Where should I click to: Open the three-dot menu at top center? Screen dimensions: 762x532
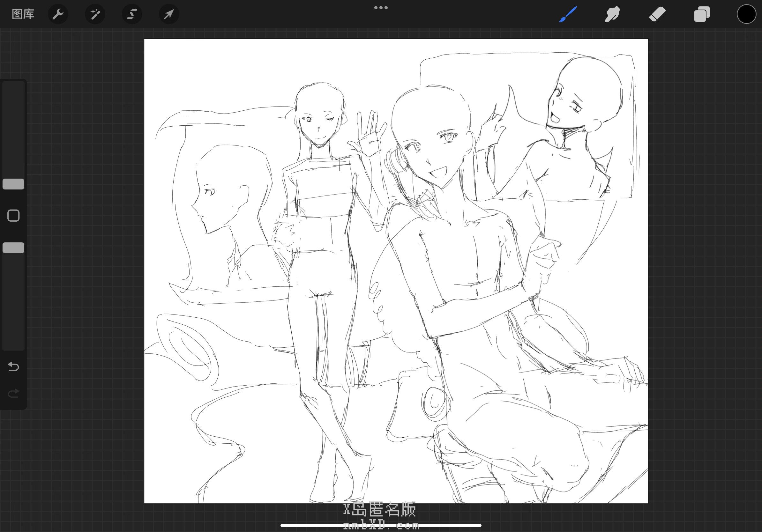(381, 8)
